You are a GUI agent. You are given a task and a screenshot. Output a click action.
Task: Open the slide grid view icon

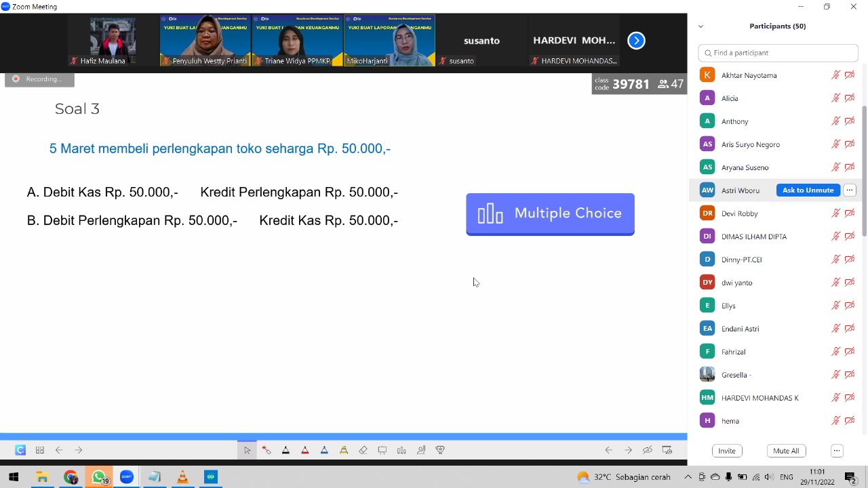point(40,450)
